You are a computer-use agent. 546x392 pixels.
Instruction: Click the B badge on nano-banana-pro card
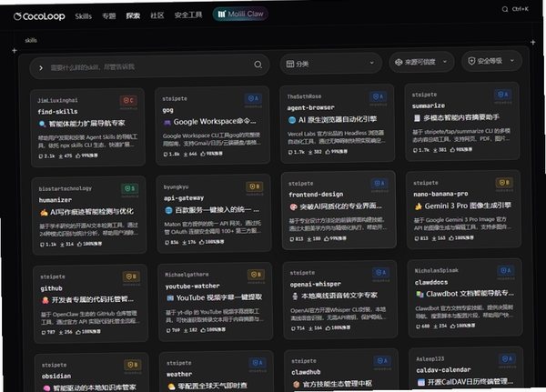tap(504, 183)
